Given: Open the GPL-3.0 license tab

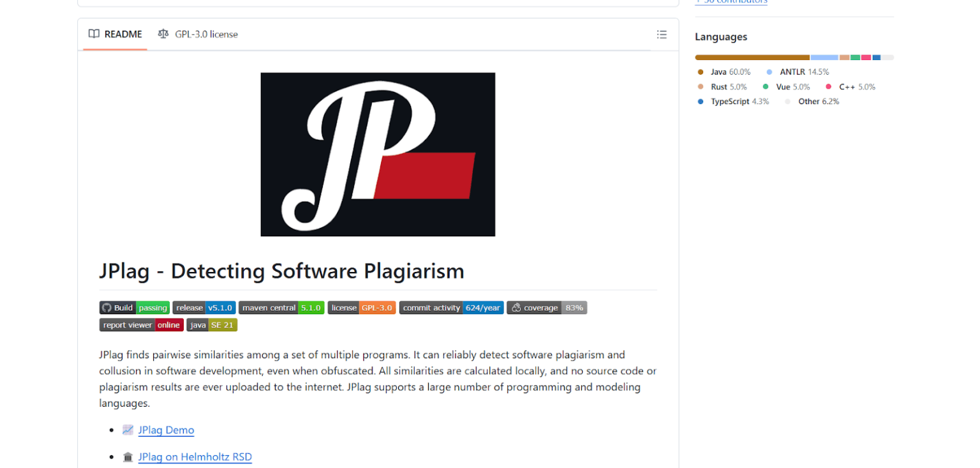Looking at the screenshot, I should (x=205, y=34).
